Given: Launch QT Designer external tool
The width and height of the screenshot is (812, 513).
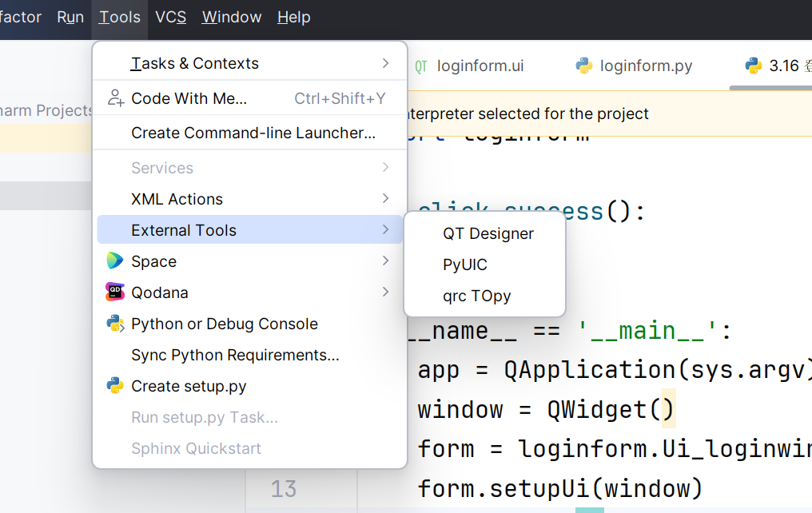Looking at the screenshot, I should (x=484, y=233).
